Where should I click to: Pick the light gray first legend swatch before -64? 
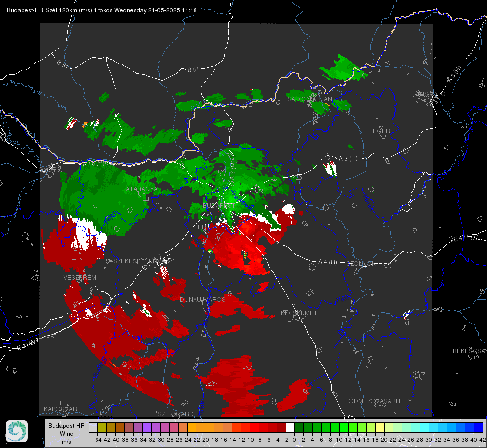(93, 427)
